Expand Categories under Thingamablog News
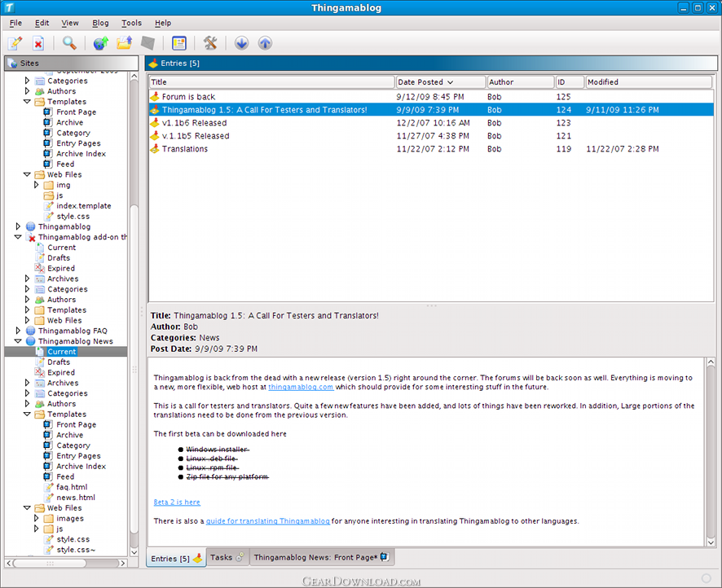Screen dimensions: 722x588 click(x=27, y=393)
